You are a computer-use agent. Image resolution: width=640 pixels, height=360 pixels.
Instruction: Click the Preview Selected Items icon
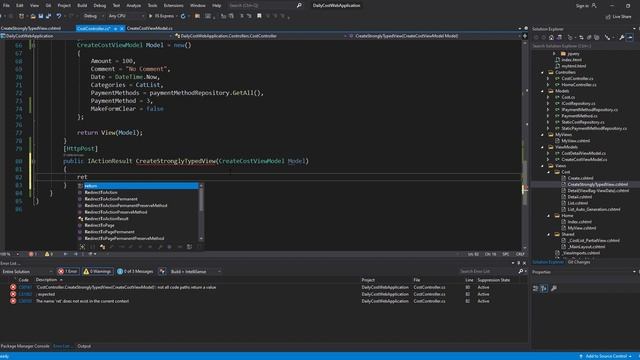point(629,37)
